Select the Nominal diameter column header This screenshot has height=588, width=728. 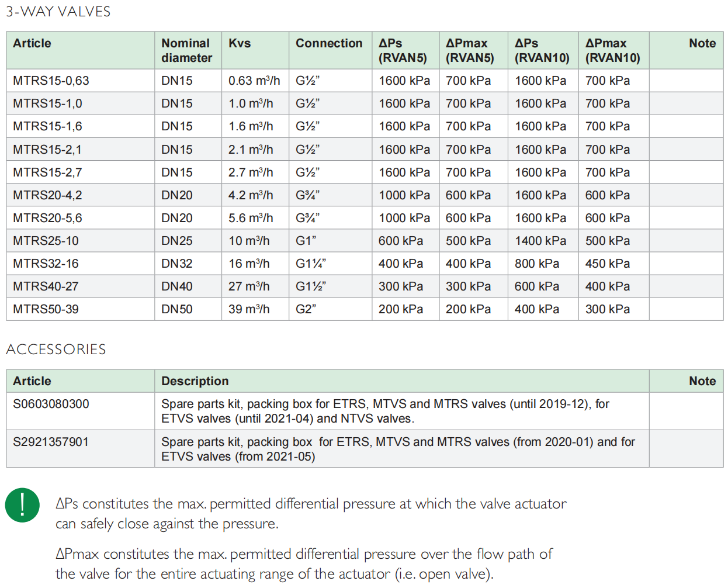click(x=186, y=50)
